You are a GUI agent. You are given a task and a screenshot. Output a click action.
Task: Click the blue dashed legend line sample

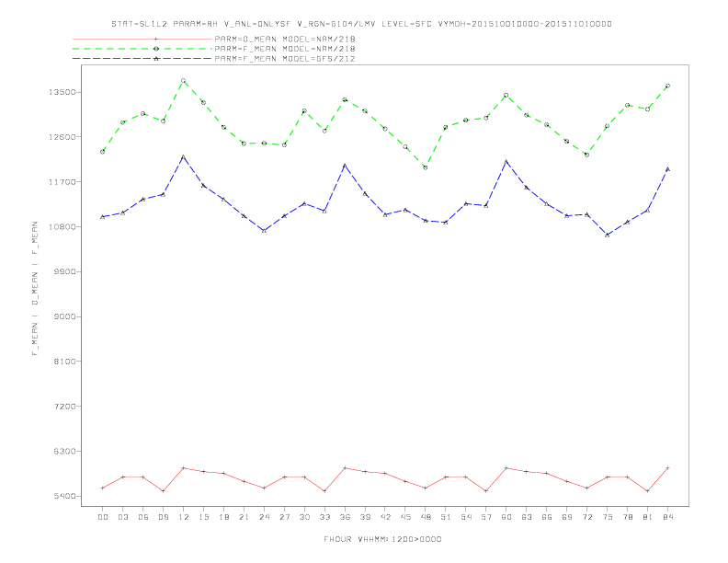[142, 59]
